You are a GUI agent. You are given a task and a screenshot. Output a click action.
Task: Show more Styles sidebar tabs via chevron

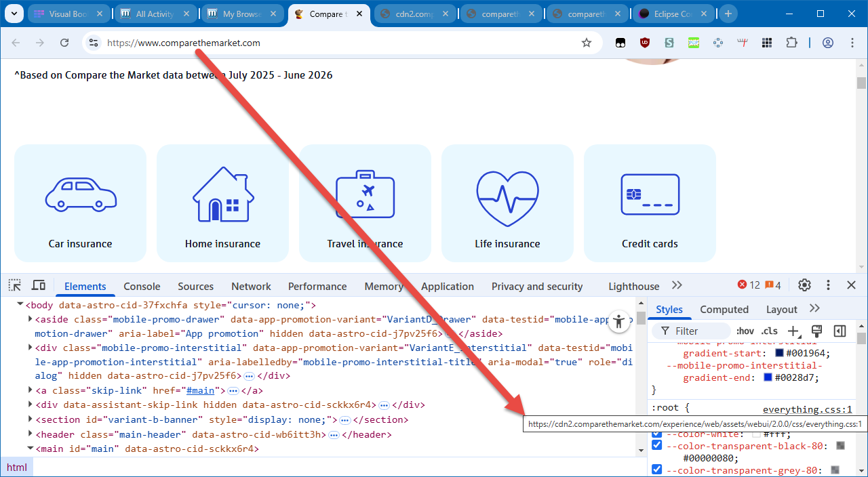[815, 308]
